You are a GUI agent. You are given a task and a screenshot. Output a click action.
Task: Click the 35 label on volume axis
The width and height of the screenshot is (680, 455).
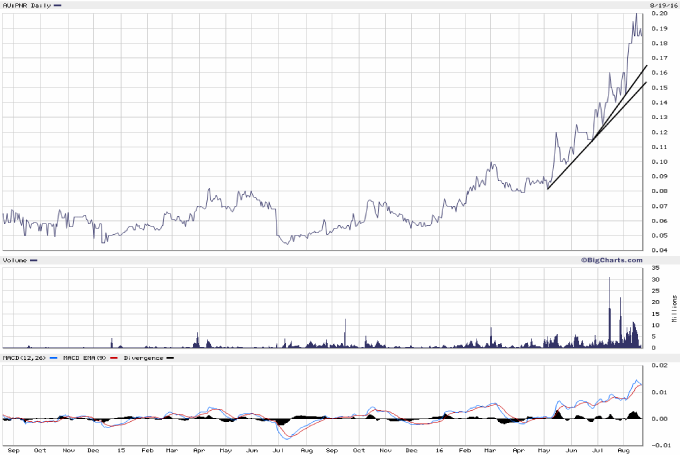(x=655, y=269)
